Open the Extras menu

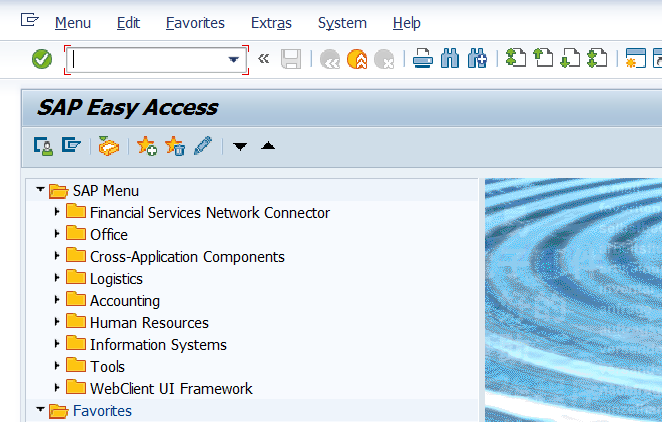271,23
